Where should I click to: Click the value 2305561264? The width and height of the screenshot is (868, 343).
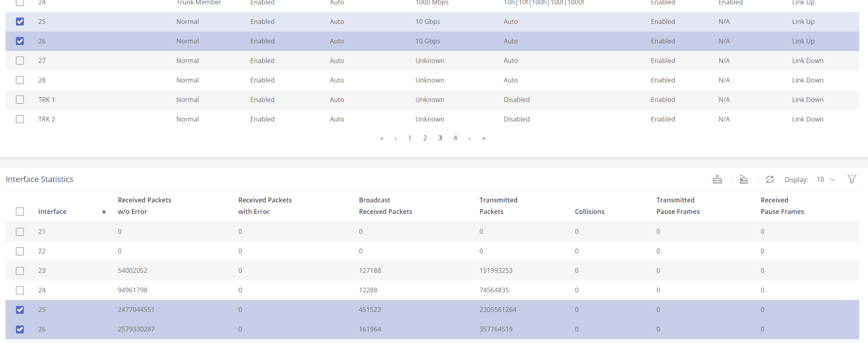point(498,310)
